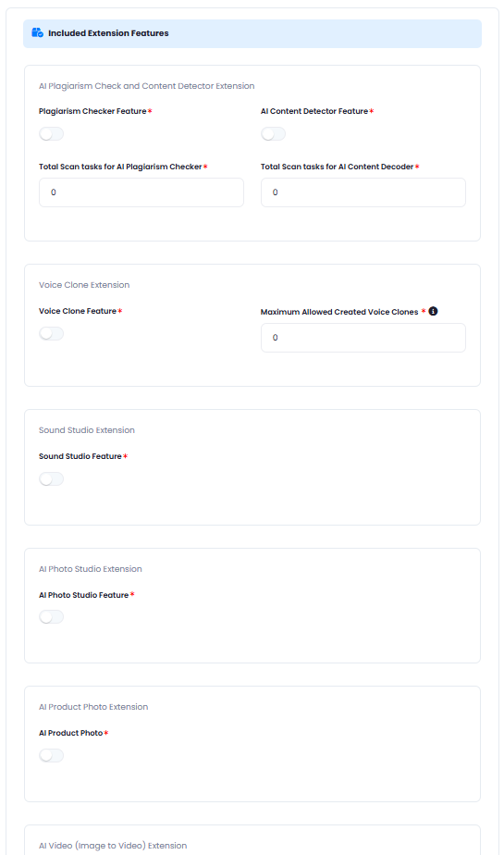
Task: Click the Included Extension Features header title
Action: (x=108, y=33)
